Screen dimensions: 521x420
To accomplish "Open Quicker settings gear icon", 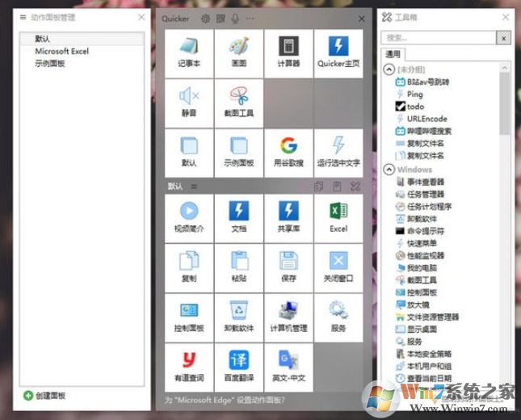I will point(206,19).
